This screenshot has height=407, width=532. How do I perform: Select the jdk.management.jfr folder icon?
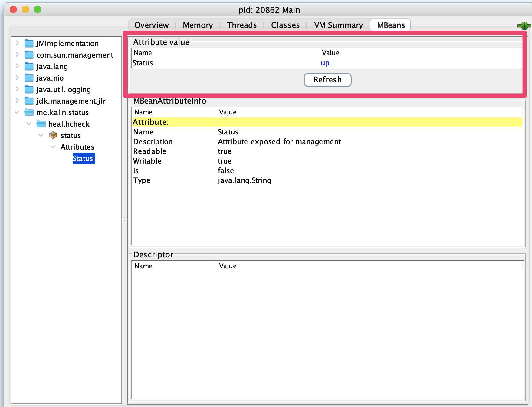tap(29, 101)
